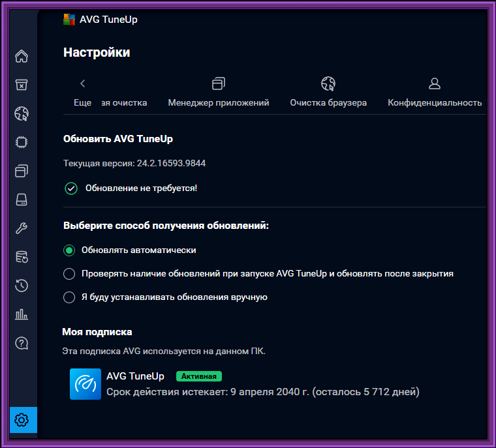Select Обновлять автоматически radio button
496x448 pixels.
(69, 250)
